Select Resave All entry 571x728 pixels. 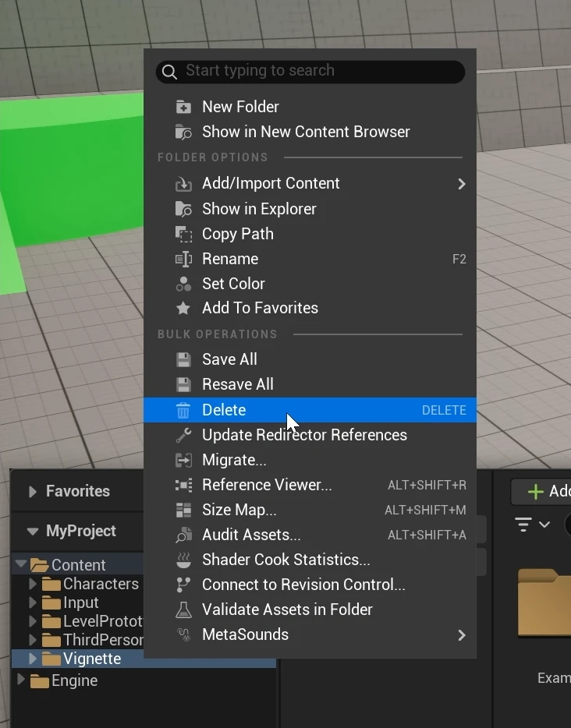pyautogui.click(x=310, y=384)
